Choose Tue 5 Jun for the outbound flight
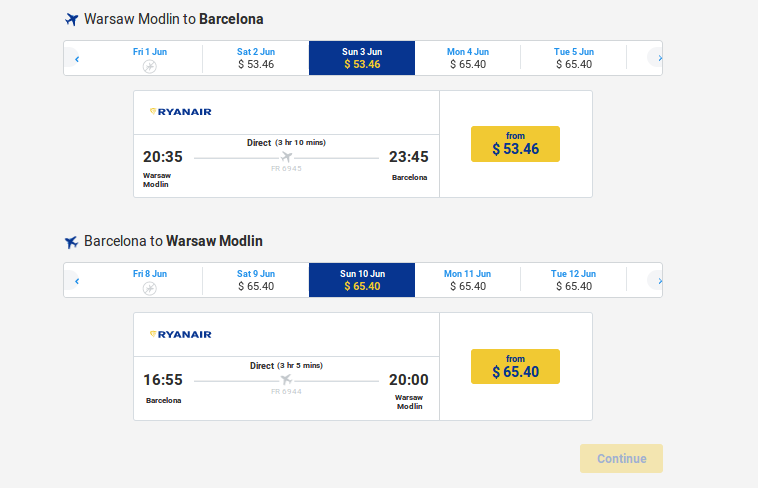This screenshot has width=758, height=488. click(x=573, y=58)
